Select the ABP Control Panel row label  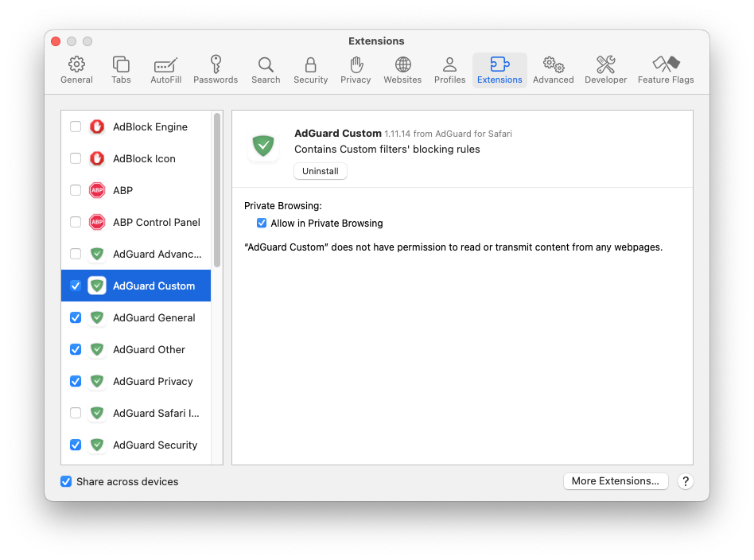pyautogui.click(x=156, y=222)
